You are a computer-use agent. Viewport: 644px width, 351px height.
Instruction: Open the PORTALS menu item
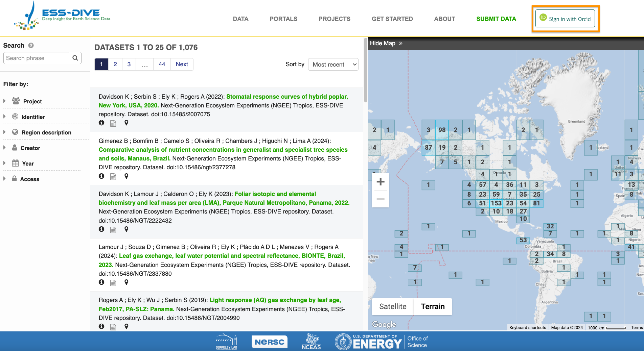283,19
